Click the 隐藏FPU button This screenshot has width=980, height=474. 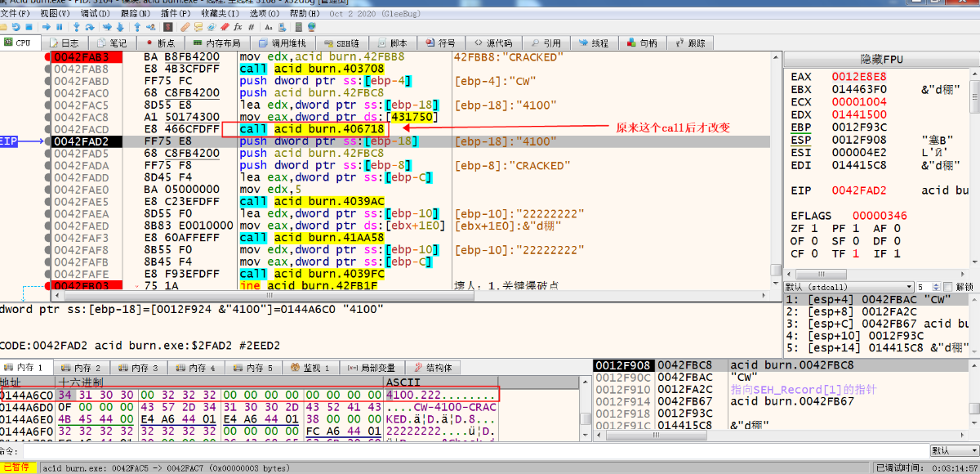click(881, 60)
